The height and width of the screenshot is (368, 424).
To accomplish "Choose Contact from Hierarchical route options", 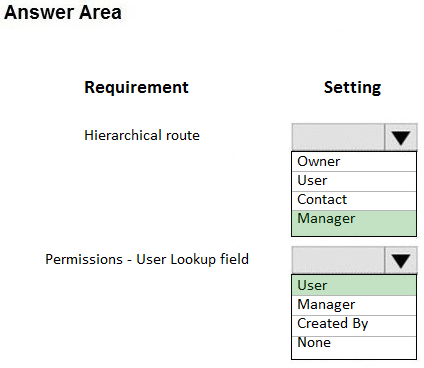I will [x=354, y=200].
